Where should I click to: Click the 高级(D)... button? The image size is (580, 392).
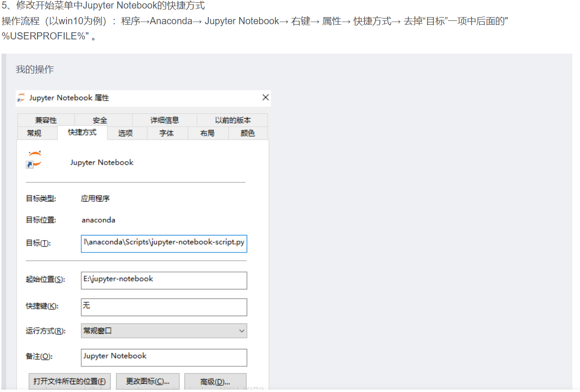(x=215, y=382)
